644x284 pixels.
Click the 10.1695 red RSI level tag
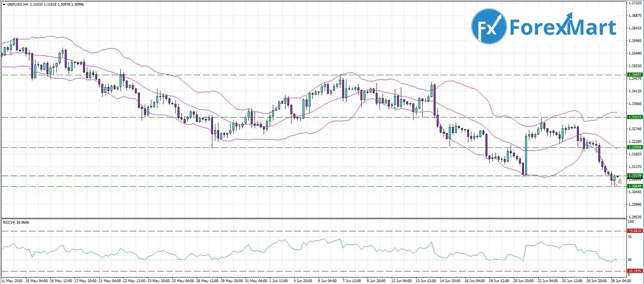pyautogui.click(x=635, y=271)
